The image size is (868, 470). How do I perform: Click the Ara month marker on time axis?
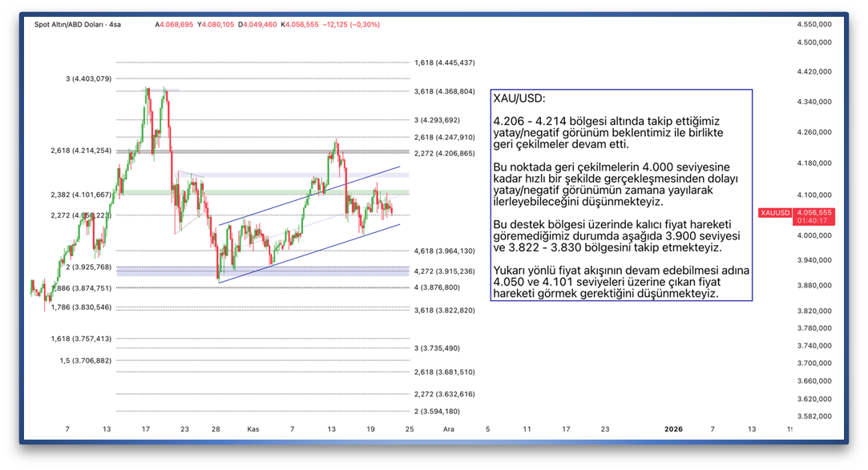tap(449, 429)
